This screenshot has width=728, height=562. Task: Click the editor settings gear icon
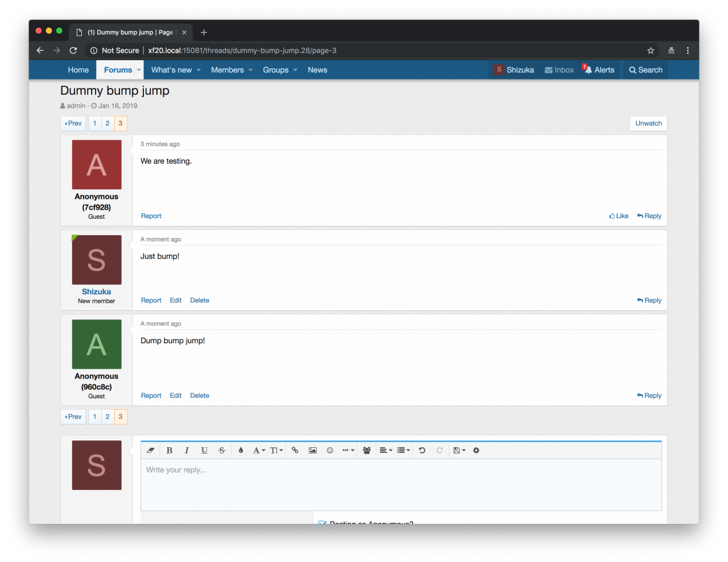point(476,451)
